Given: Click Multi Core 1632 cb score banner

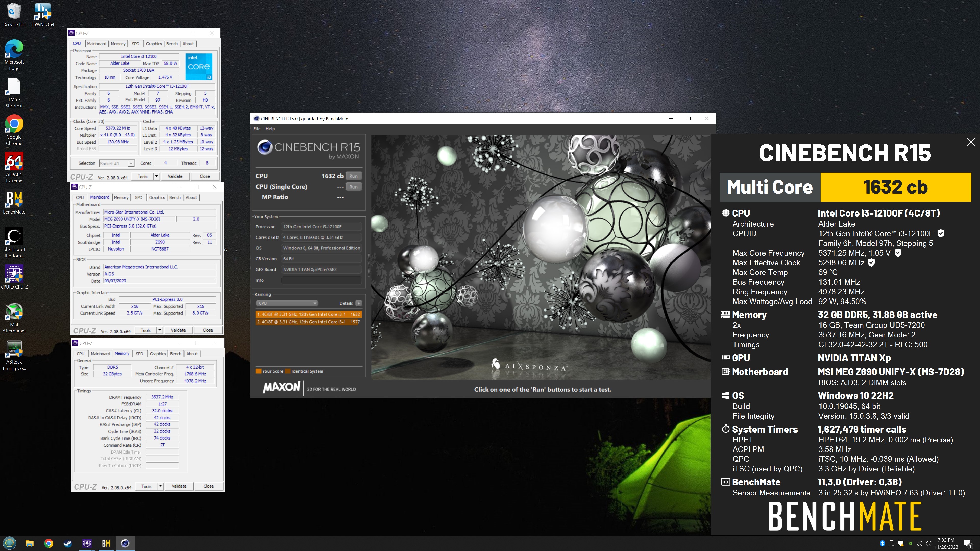Looking at the screenshot, I should [845, 187].
